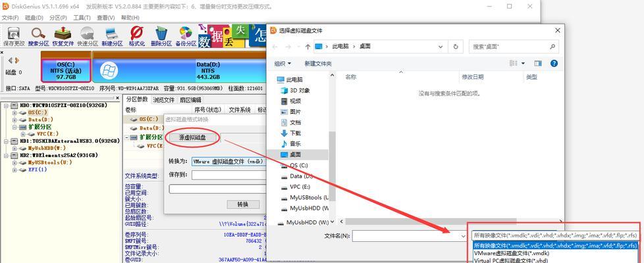Click the 文件名(N) input field
Viewport: 644px width, 263px height.
tap(410, 236)
